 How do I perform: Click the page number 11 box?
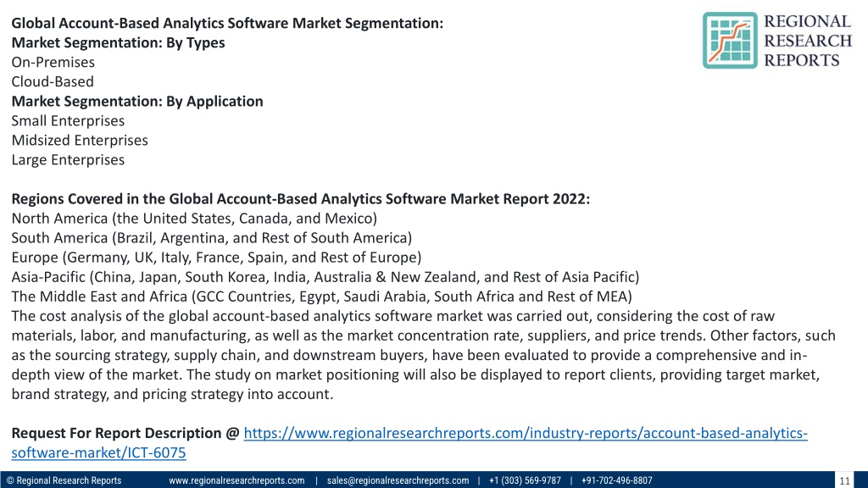pos(844,480)
